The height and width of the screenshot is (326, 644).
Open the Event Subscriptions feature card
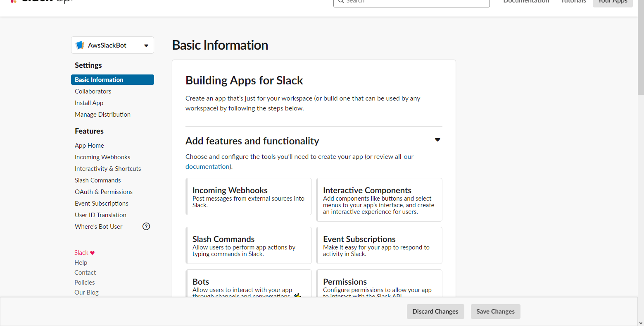[379, 245]
